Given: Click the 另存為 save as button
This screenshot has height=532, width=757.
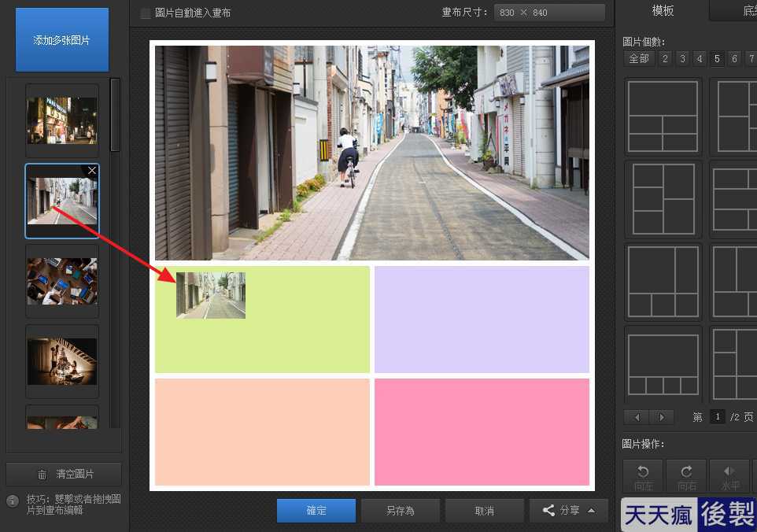Looking at the screenshot, I should (401, 511).
